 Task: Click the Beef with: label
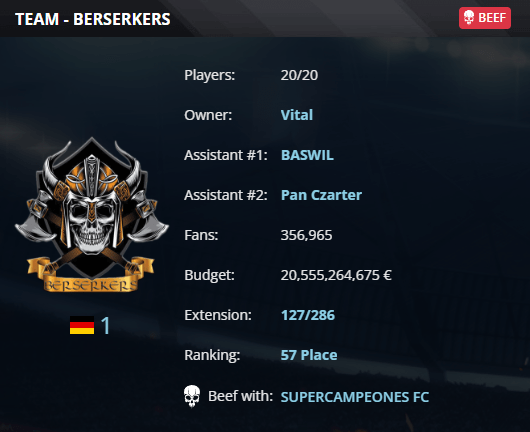click(240, 396)
